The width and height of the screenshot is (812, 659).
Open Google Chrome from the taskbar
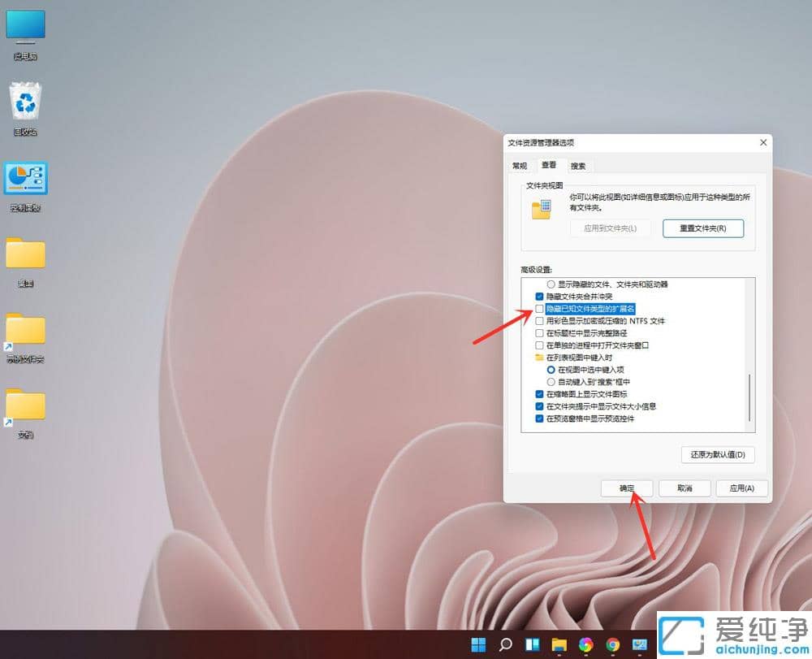(612, 644)
